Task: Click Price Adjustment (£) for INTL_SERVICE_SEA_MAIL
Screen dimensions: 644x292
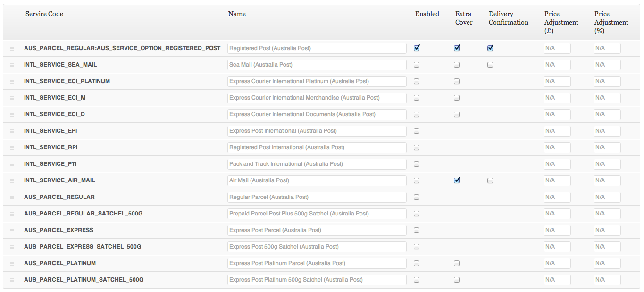Action: click(x=557, y=65)
